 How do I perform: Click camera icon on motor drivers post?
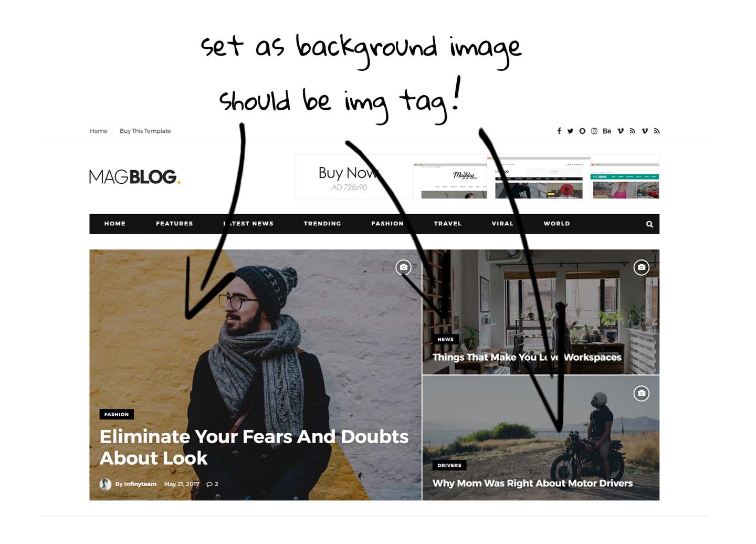click(641, 393)
